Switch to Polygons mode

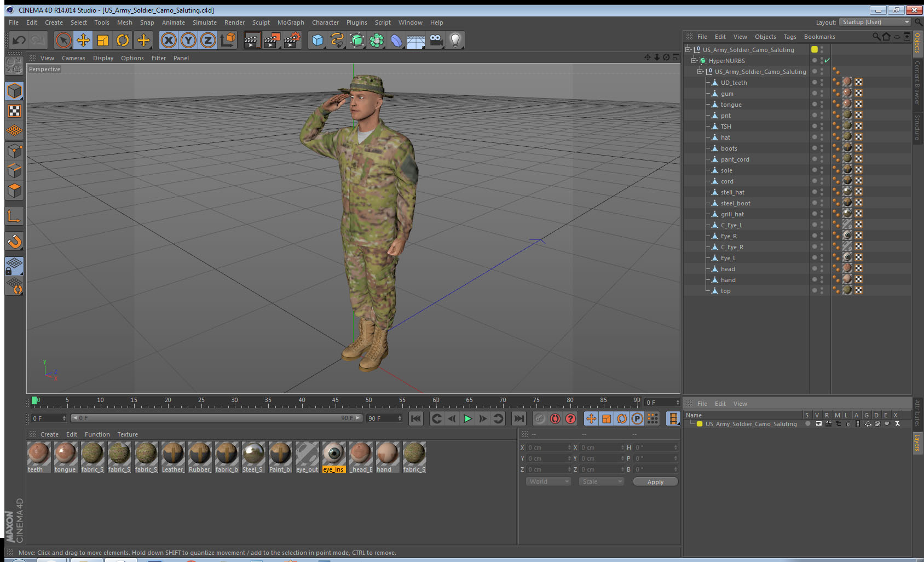point(14,191)
